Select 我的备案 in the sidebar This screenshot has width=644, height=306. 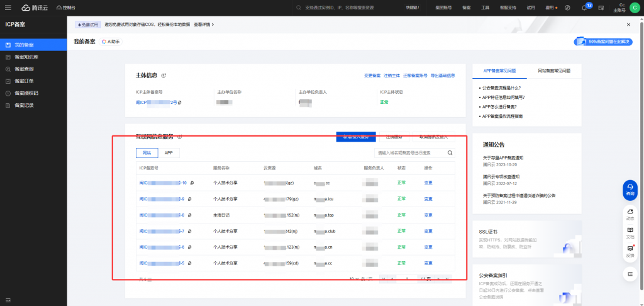click(x=33, y=45)
